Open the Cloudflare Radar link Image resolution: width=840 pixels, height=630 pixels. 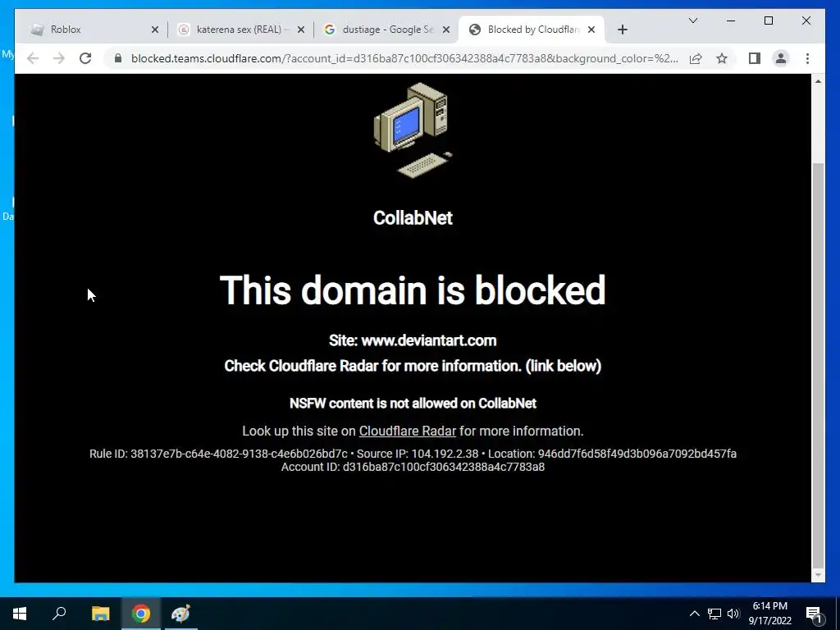click(407, 431)
